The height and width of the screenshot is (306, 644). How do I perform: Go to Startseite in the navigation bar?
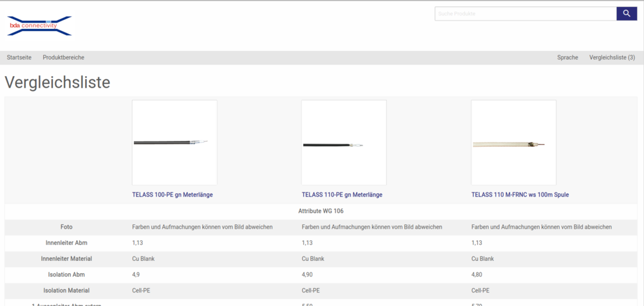pyautogui.click(x=19, y=57)
